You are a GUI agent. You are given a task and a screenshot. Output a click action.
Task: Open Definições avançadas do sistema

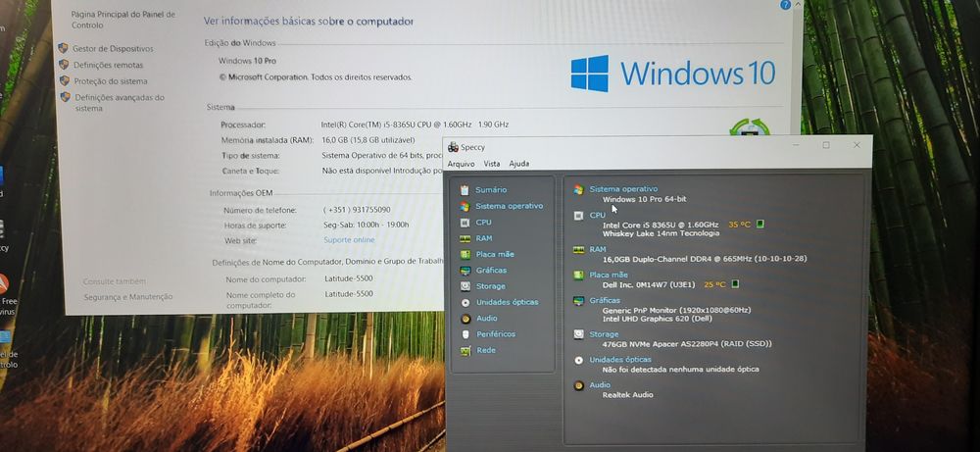tap(120, 103)
